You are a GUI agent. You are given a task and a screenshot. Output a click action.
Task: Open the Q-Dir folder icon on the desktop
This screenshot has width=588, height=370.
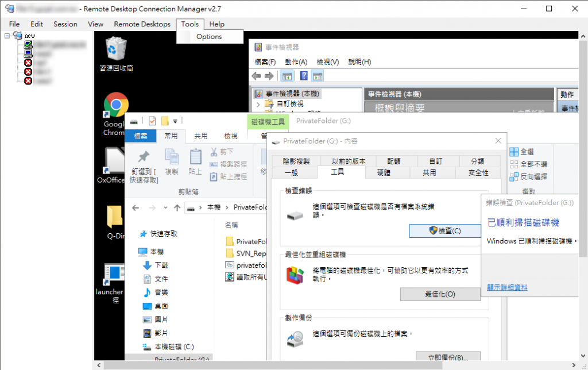(x=115, y=221)
